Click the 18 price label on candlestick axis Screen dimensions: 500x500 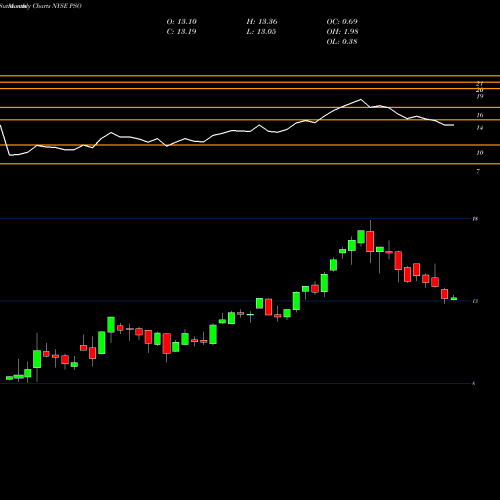tap(475, 219)
